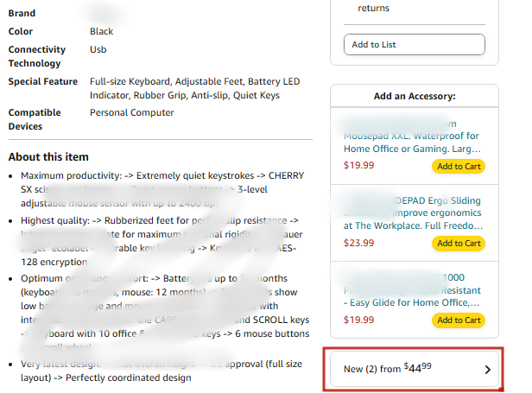The width and height of the screenshot is (532, 393).
Task: Add the $23.99 accessory to cart
Action: coord(459,243)
